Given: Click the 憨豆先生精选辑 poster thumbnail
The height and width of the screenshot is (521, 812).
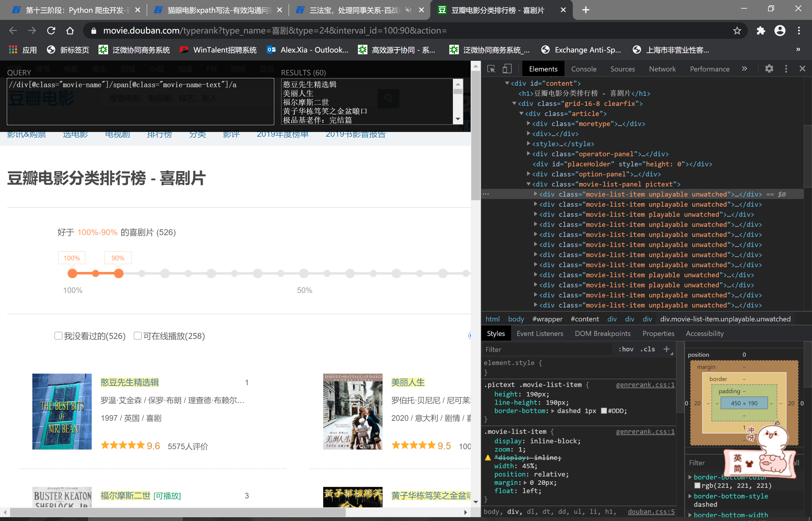Looking at the screenshot, I should pos(62,411).
